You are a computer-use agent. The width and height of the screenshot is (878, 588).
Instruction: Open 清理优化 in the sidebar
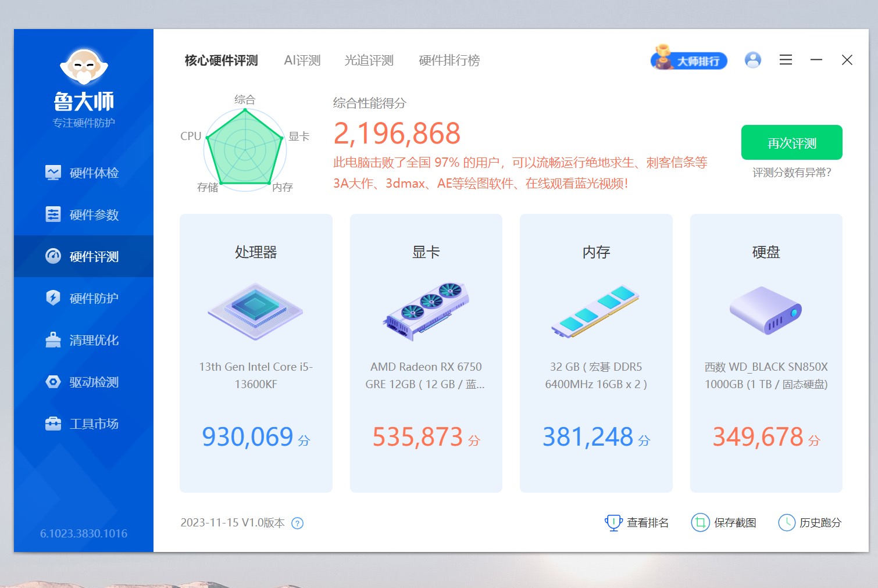pyautogui.click(x=84, y=340)
